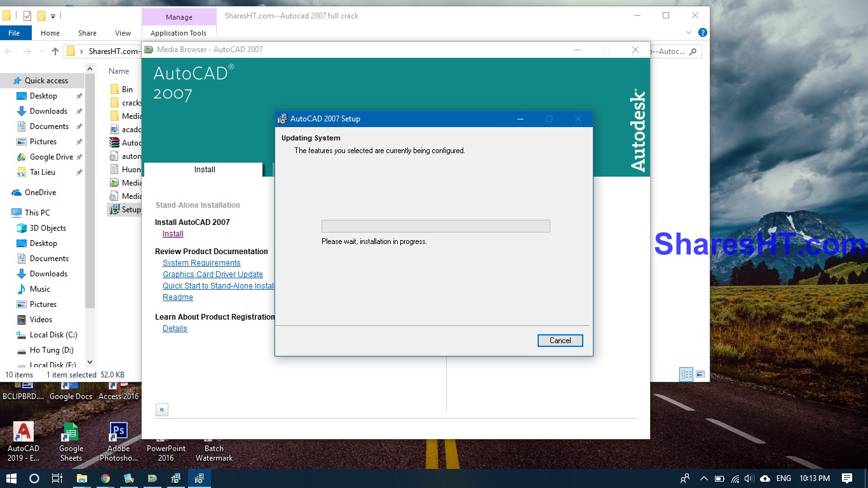Select the Install tab in Media Browser
Screen dimensions: 868x488
tap(204, 170)
